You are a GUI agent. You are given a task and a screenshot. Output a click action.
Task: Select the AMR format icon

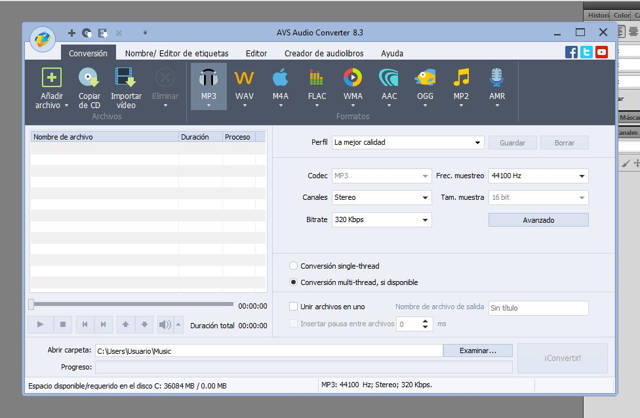(497, 78)
